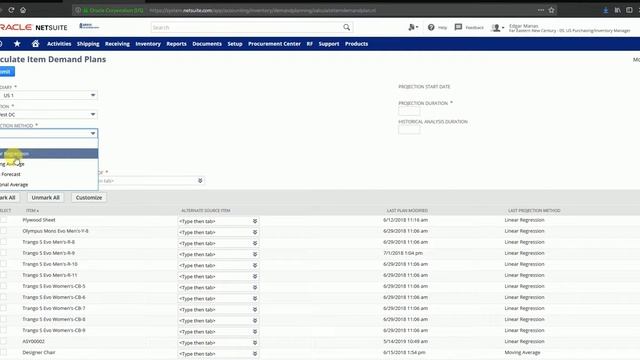Open the Inventory menu
Screen dimensions: 640x360
pyautogui.click(x=148, y=44)
